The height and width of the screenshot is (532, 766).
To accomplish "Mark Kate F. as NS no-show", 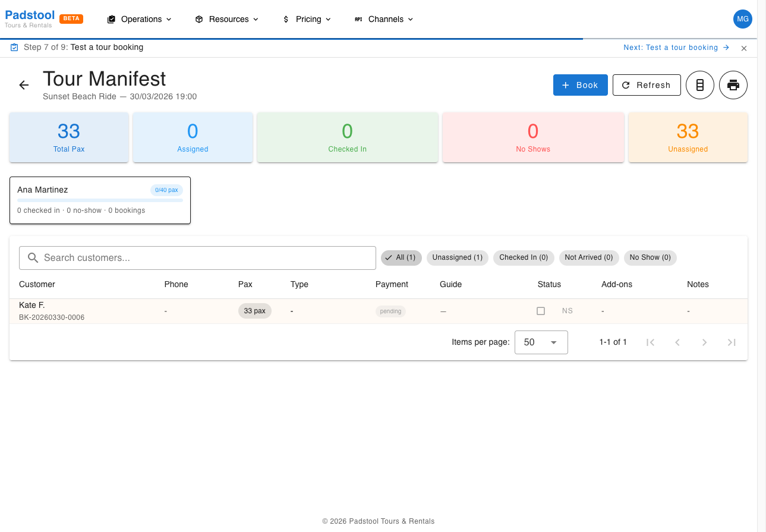I will [x=568, y=311].
